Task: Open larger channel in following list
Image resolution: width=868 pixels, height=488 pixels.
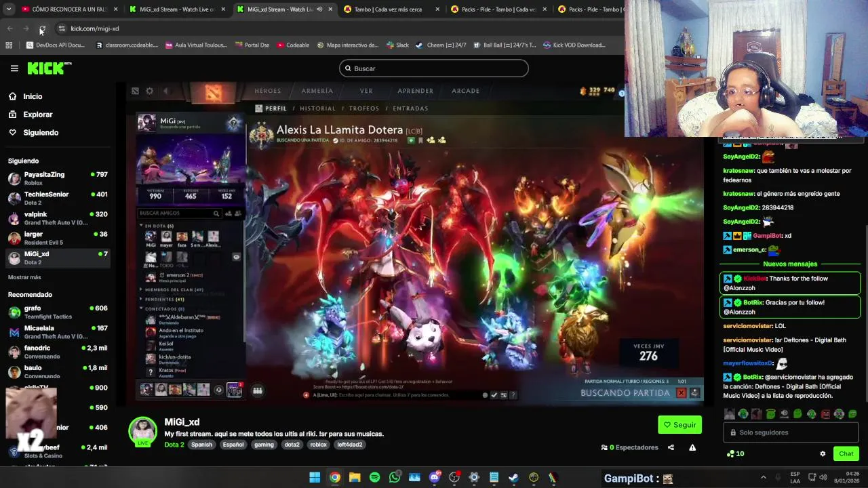Action: coord(58,238)
